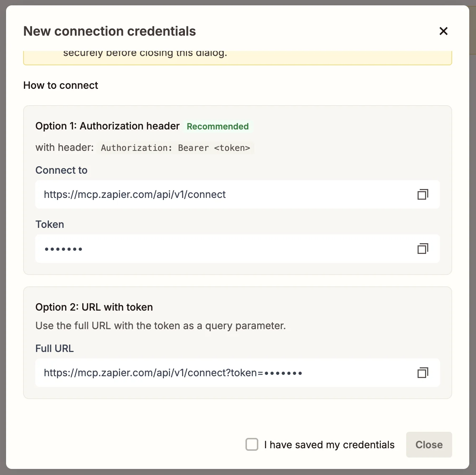476x475 pixels.
Task: Expand the Option 2 URL with token section
Action: [94, 307]
